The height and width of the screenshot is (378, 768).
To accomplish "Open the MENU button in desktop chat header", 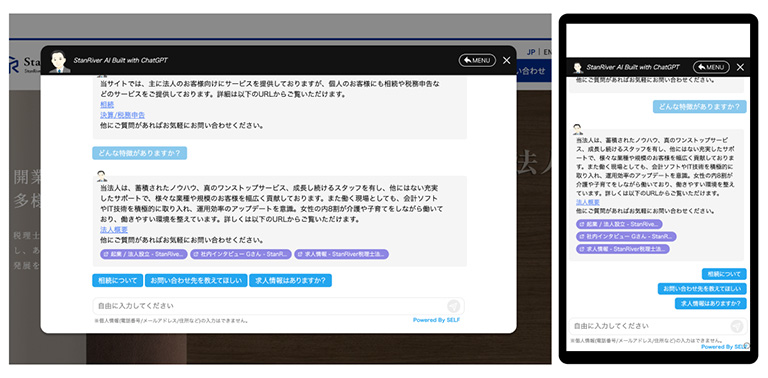I will (477, 60).
